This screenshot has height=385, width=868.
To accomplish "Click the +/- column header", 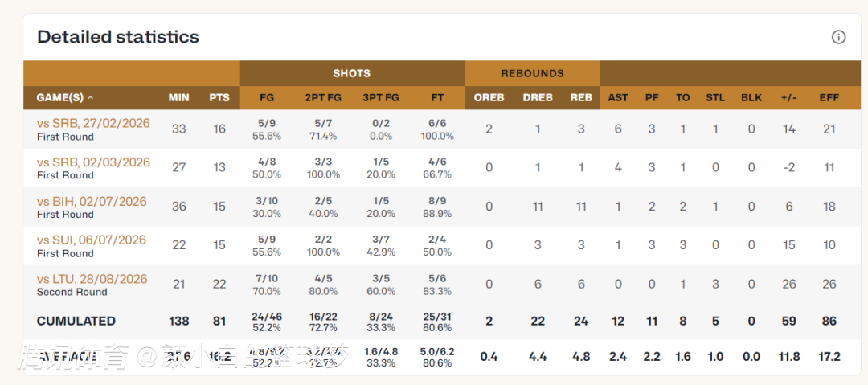I will pos(789,97).
